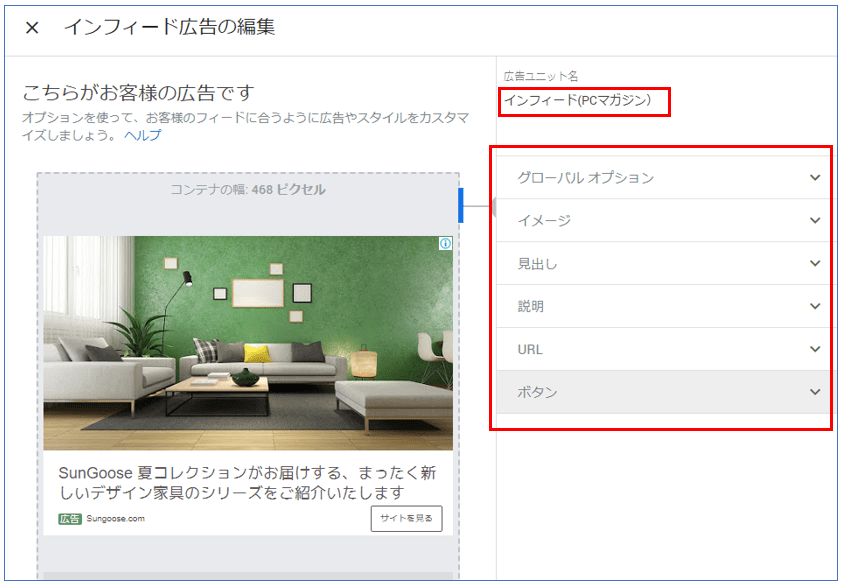Click the green 広告 badge

point(70,519)
